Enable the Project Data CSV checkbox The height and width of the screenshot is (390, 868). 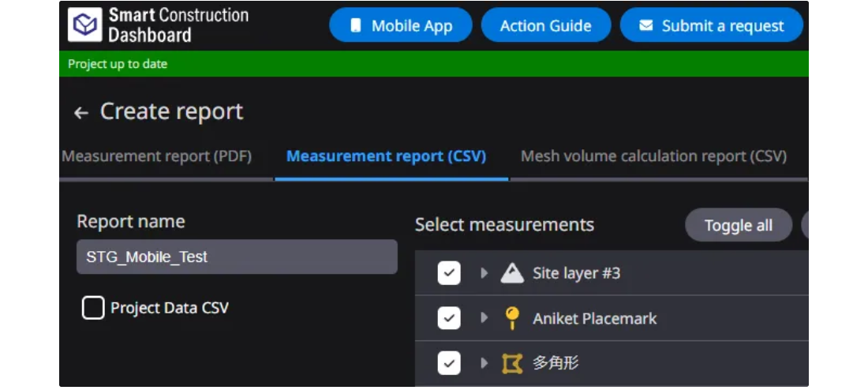coord(93,308)
